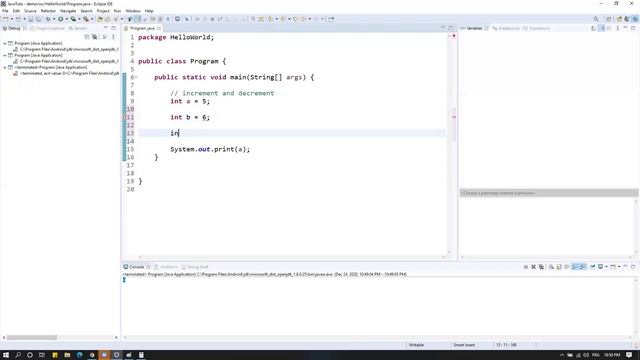The image size is (640, 360).
Task: Collapse the first Program [Java Application] node
Action: (x=5, y=43)
